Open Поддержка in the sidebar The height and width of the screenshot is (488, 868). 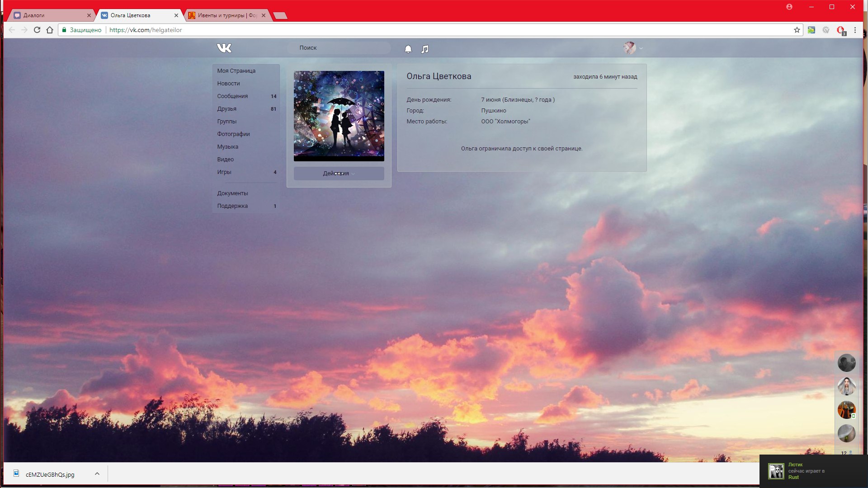232,206
